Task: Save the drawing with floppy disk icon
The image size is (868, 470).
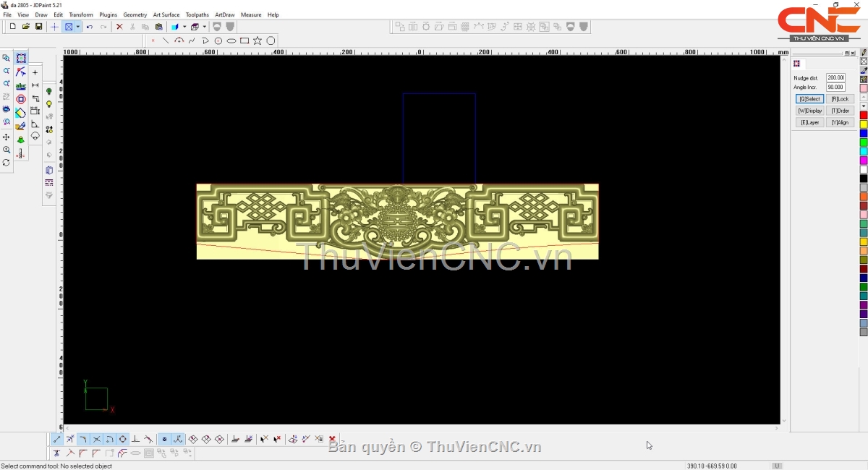Action: tap(38, 27)
